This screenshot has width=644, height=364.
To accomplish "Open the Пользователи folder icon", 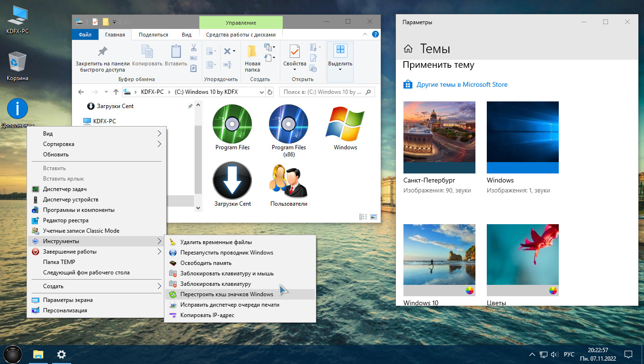I will pyautogui.click(x=288, y=181).
